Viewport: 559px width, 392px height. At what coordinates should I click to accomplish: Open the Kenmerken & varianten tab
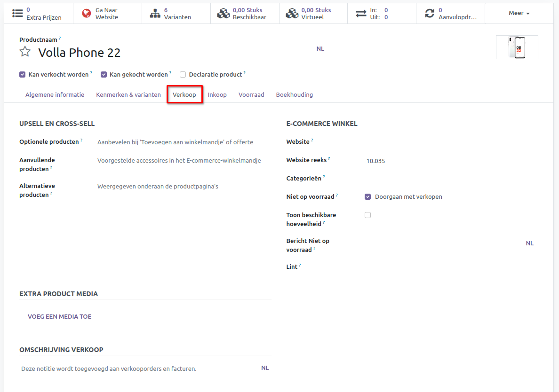coord(128,94)
